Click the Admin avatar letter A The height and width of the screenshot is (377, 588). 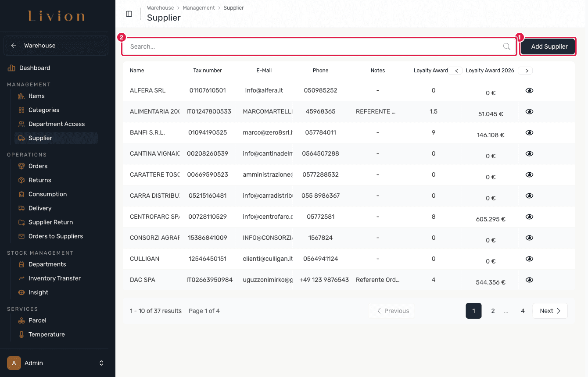14,363
